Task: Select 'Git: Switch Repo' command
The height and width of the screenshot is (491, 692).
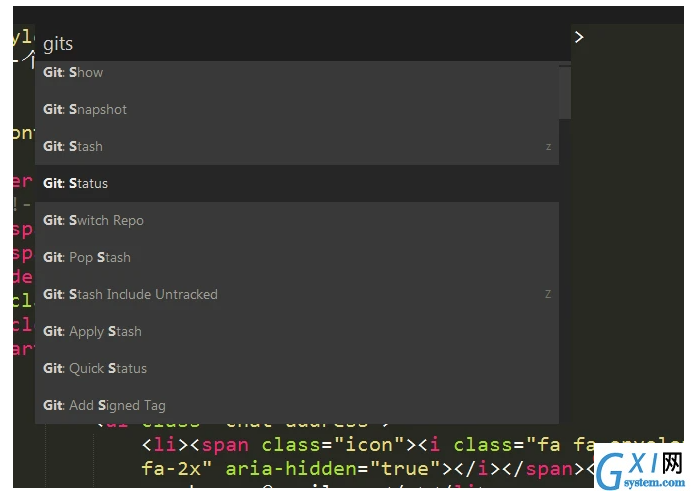Action: [x=297, y=221]
